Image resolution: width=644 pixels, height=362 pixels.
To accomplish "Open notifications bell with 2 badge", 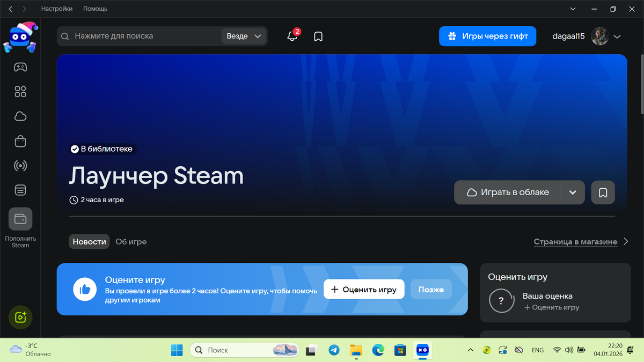I will point(292,36).
